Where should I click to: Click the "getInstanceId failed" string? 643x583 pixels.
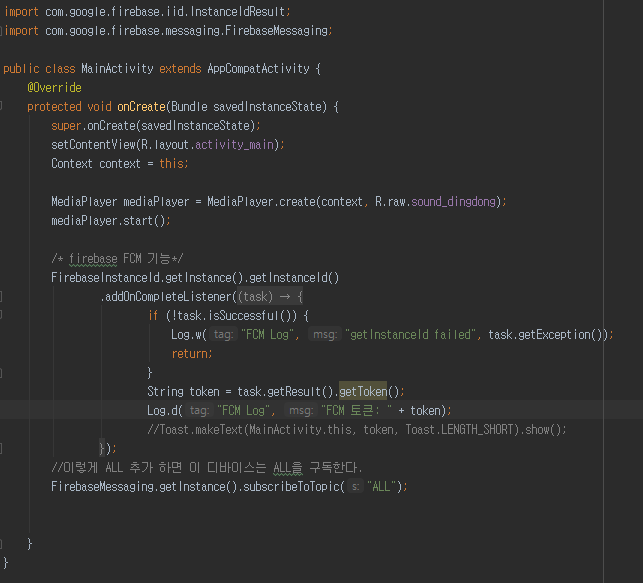pos(410,335)
